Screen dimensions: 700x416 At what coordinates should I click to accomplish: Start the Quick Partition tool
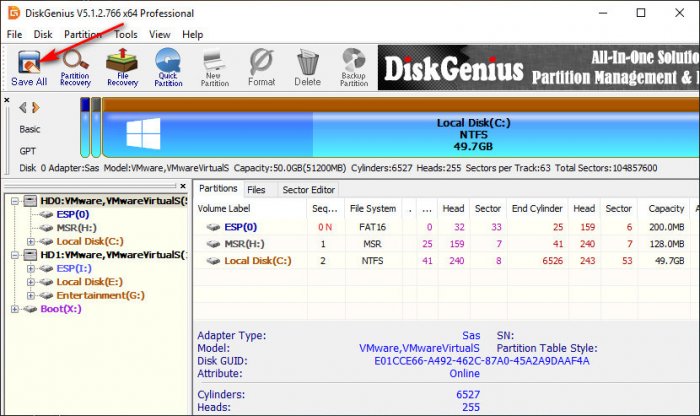168,68
